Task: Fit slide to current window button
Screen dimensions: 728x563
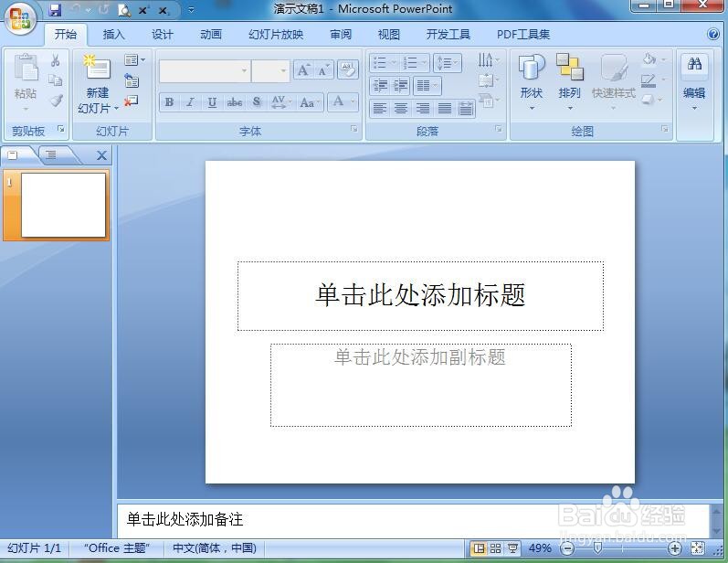Action: coord(697,548)
